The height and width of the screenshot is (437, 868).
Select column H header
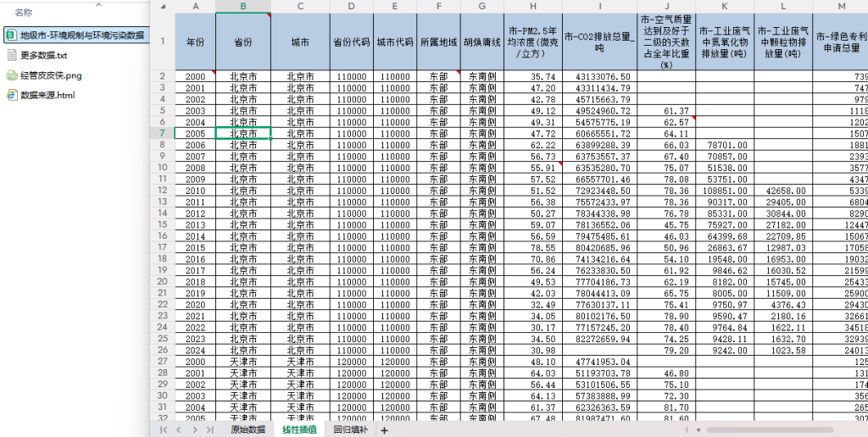coord(533,7)
